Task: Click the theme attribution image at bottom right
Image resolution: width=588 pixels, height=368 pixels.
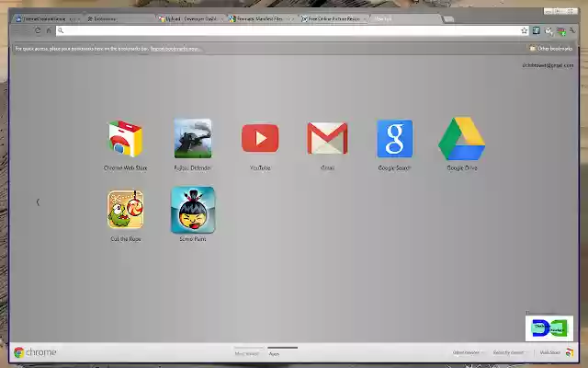Action: 549,328
